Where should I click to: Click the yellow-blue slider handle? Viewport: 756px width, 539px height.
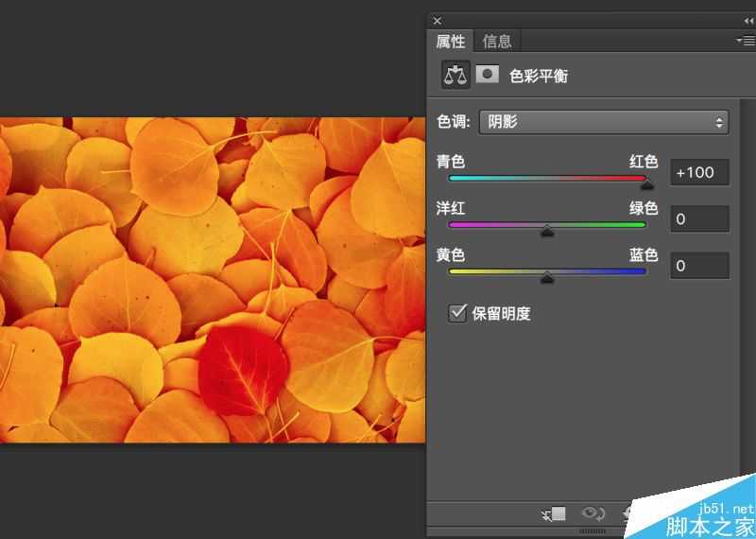click(x=547, y=278)
